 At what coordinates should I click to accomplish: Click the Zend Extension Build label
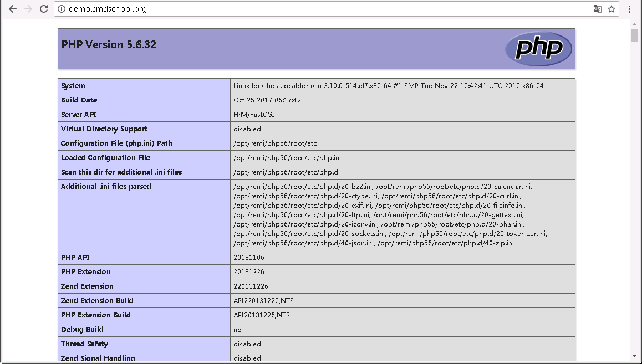click(97, 301)
